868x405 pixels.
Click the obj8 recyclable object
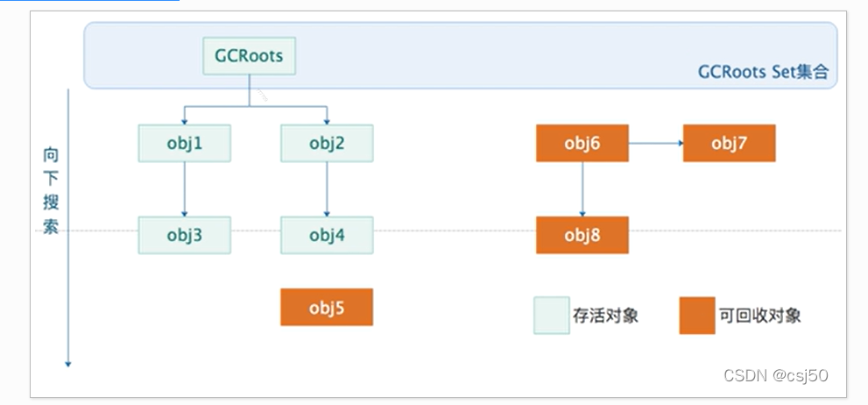point(582,235)
